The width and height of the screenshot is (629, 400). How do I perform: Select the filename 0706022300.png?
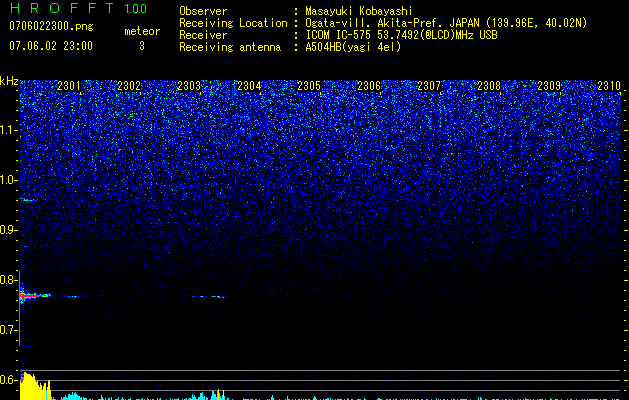pyautogui.click(x=51, y=27)
